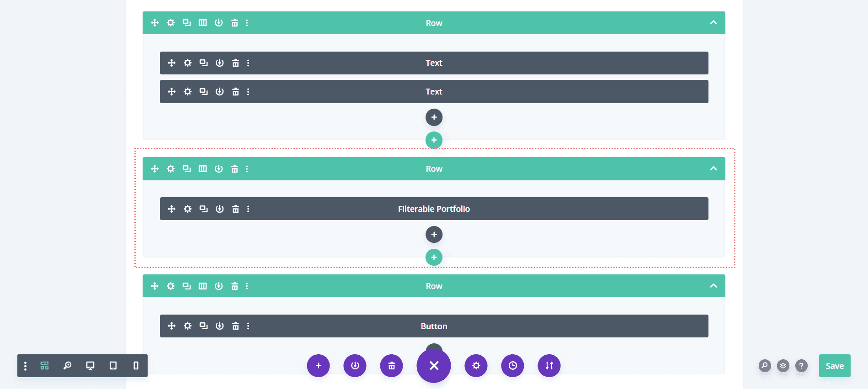Collapse the Filterable Portfolio Row chevron
868x389 pixels.
714,168
